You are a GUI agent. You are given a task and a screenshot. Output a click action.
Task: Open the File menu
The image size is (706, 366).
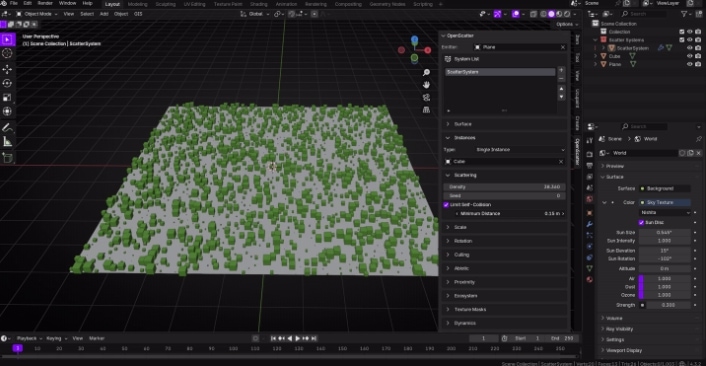coord(14,3)
